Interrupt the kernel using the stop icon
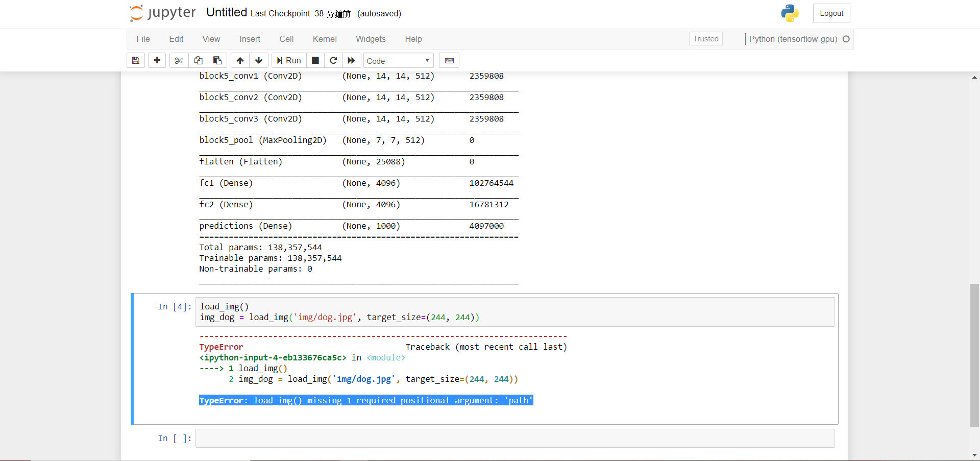 [315, 60]
